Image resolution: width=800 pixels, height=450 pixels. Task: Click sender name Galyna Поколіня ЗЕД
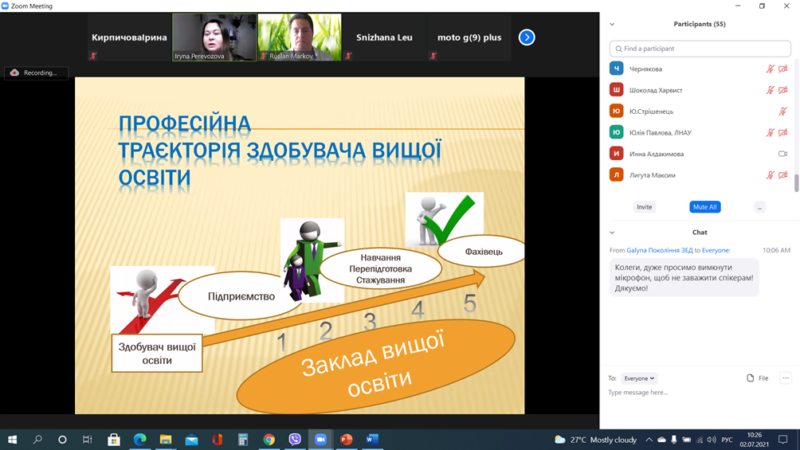(x=660, y=251)
